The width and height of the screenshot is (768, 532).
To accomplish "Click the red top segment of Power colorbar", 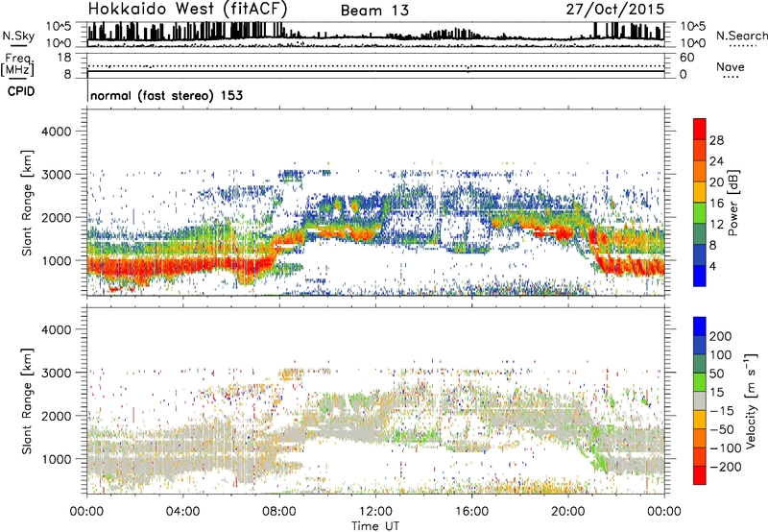I will (700, 129).
